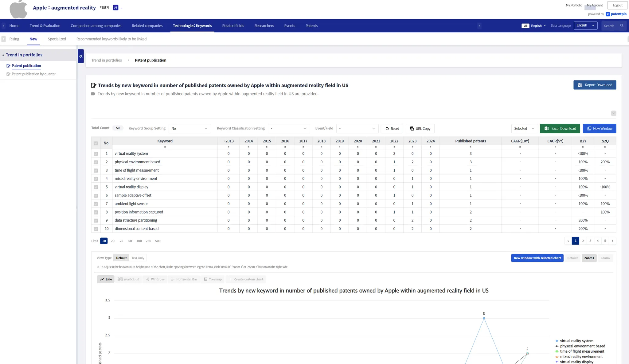Open the Related companies tab
Screen dimensions: 629x364
pos(147,26)
